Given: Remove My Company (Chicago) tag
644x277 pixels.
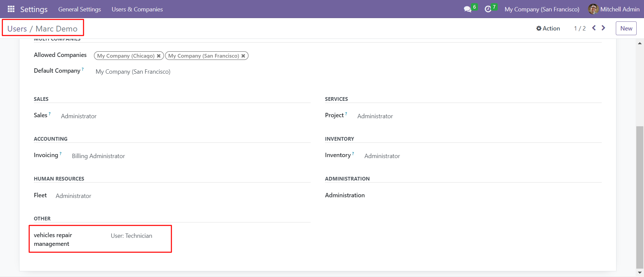Looking at the screenshot, I should (159, 56).
